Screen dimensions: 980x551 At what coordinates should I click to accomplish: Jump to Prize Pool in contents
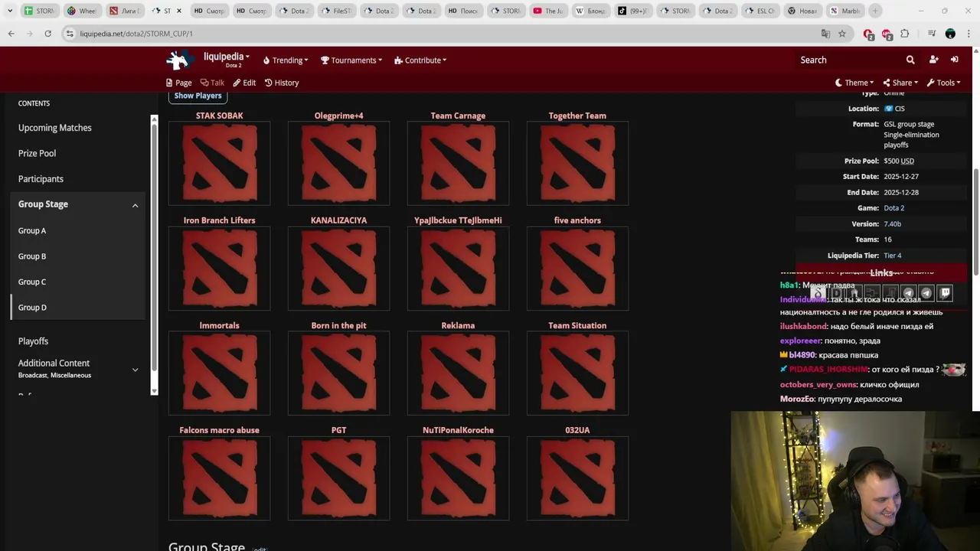tap(37, 153)
